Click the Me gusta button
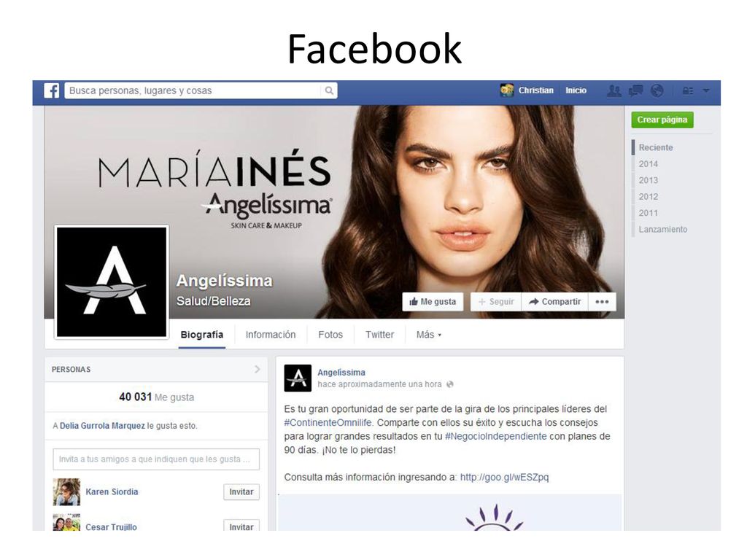Viewport: 747px width, 560px height. click(x=433, y=302)
